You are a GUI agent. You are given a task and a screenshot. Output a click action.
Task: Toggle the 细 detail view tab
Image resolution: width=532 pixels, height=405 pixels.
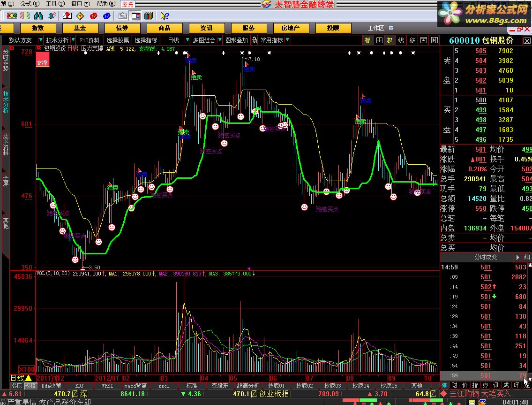444,385
